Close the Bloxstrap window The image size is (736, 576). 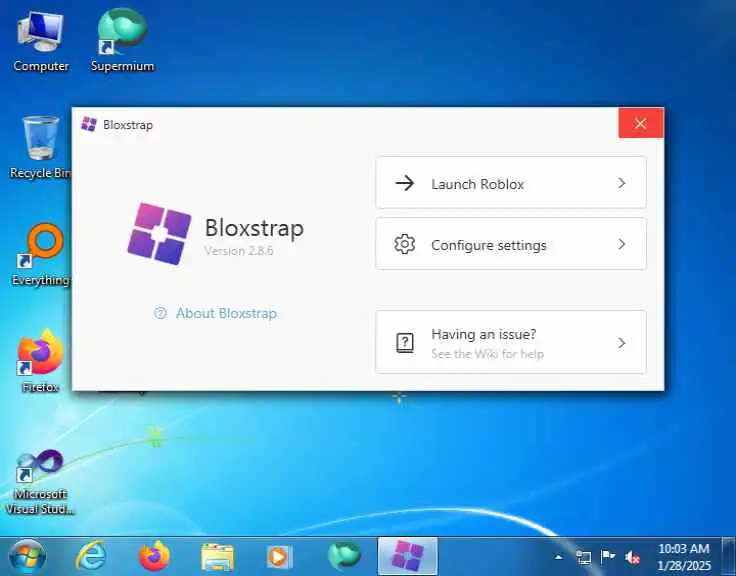tap(641, 123)
